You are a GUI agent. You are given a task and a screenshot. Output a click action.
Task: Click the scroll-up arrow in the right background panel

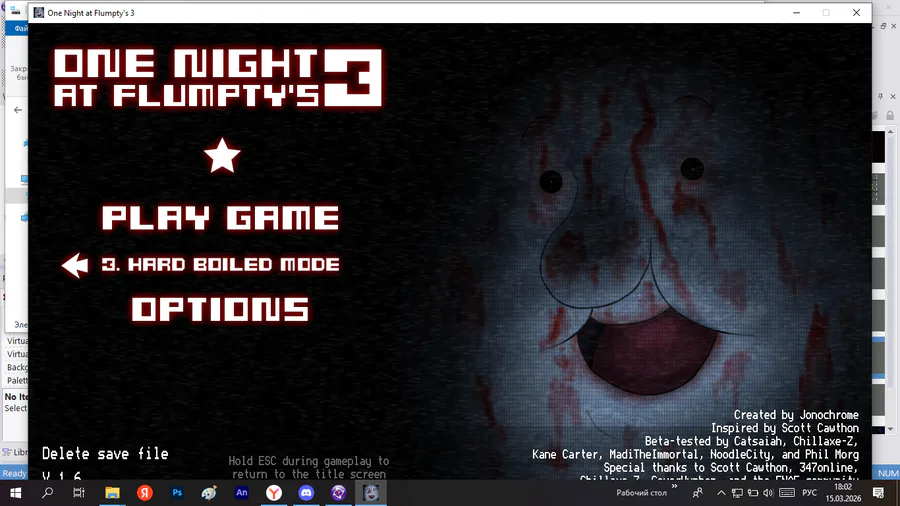890,131
